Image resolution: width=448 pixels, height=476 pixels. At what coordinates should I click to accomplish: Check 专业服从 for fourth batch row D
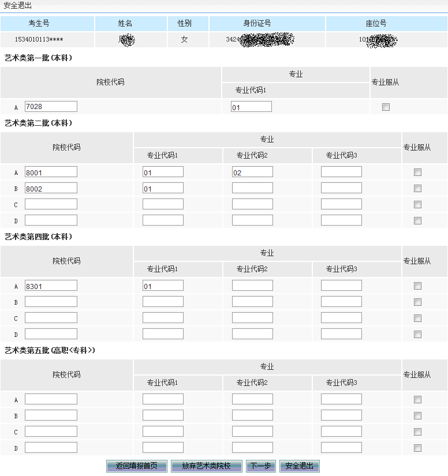417,334
